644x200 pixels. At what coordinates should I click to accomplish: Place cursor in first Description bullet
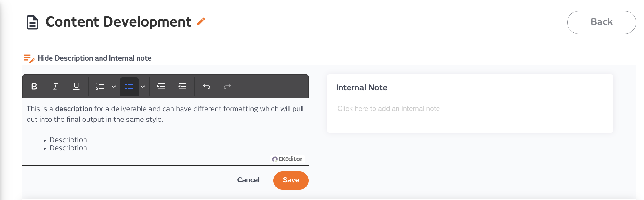[x=68, y=140]
